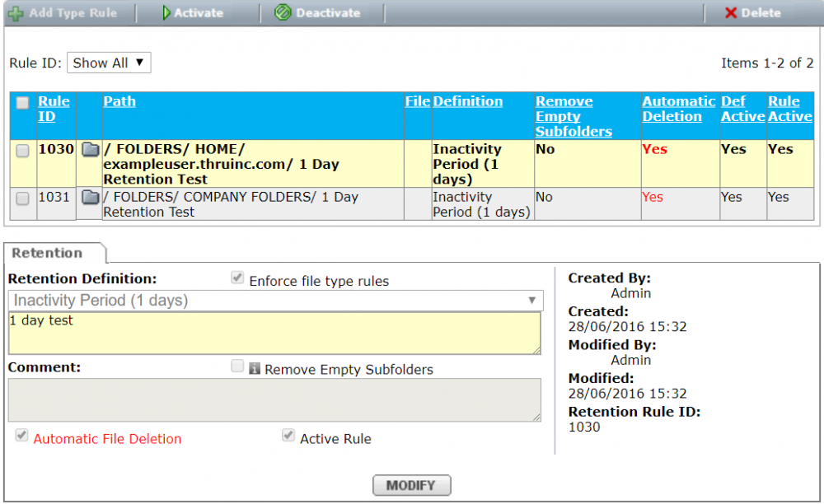Click the green plus Add Type Rule icon
This screenshot has width=824, height=504.
coord(16,13)
